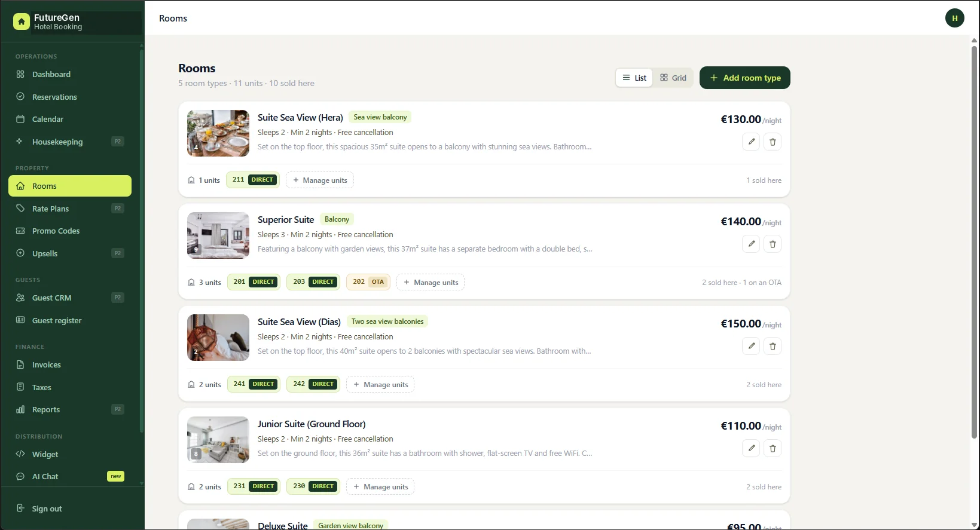Manage units for Suite Sea View (Hera)
Screen dimensions: 980x530
pyautogui.click(x=320, y=180)
